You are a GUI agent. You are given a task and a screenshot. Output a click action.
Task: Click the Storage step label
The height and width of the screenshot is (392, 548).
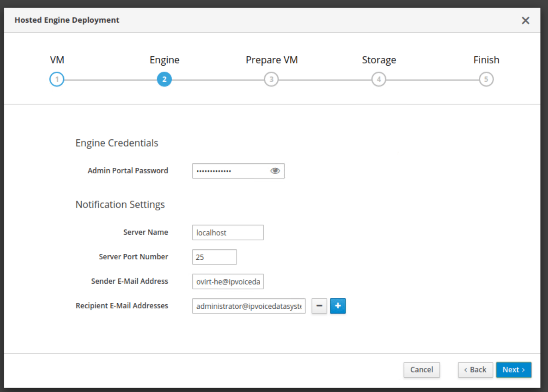[379, 60]
